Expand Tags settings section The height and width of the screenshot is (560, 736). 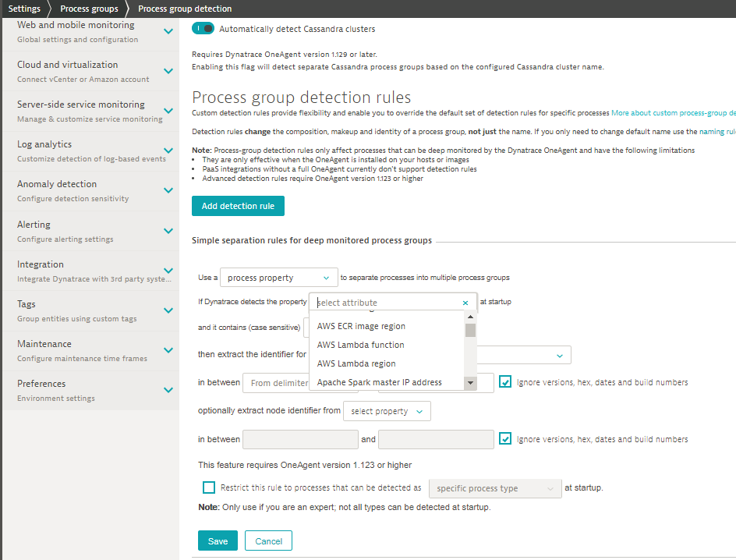point(168,310)
